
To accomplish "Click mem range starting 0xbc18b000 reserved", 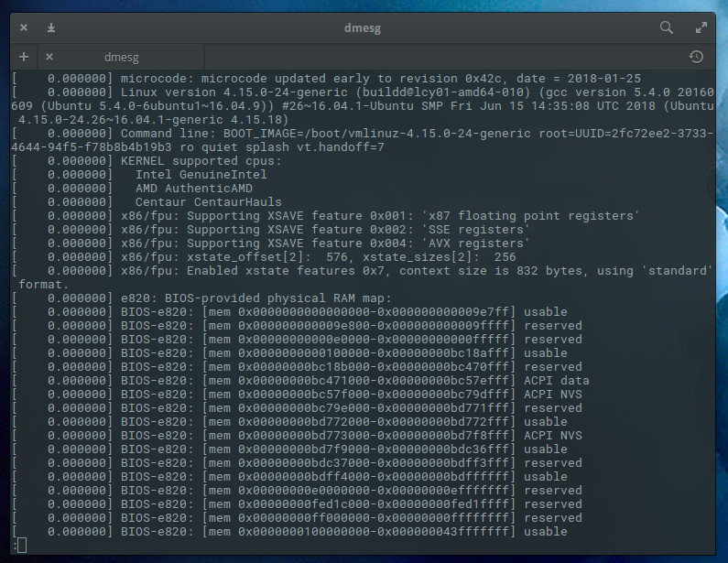I will 297,367.
